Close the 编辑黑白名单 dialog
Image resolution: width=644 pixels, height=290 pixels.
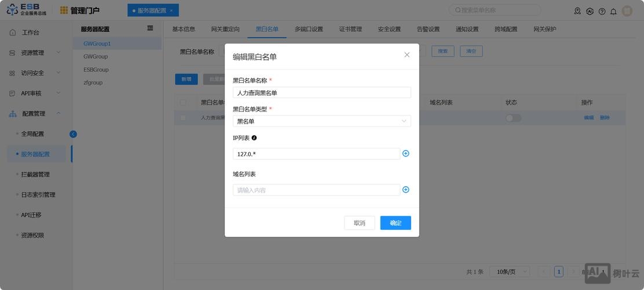407,55
